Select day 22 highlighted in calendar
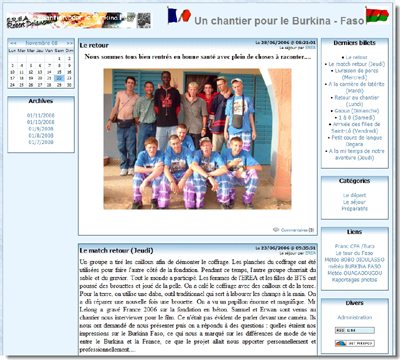Viewport: 400px width, 360px height. click(59, 78)
